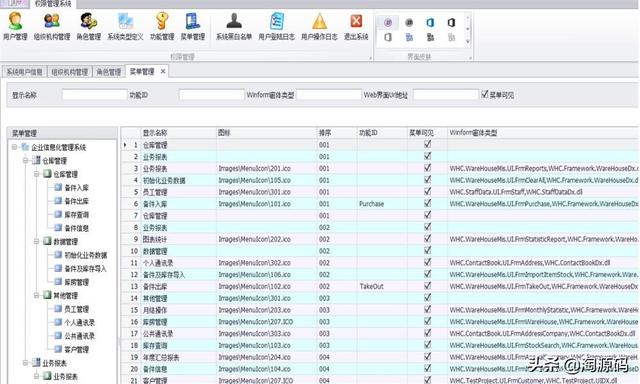640x384 pixels.
Task: Select the dark round skin in 界面皮肤
Action: click(x=409, y=22)
